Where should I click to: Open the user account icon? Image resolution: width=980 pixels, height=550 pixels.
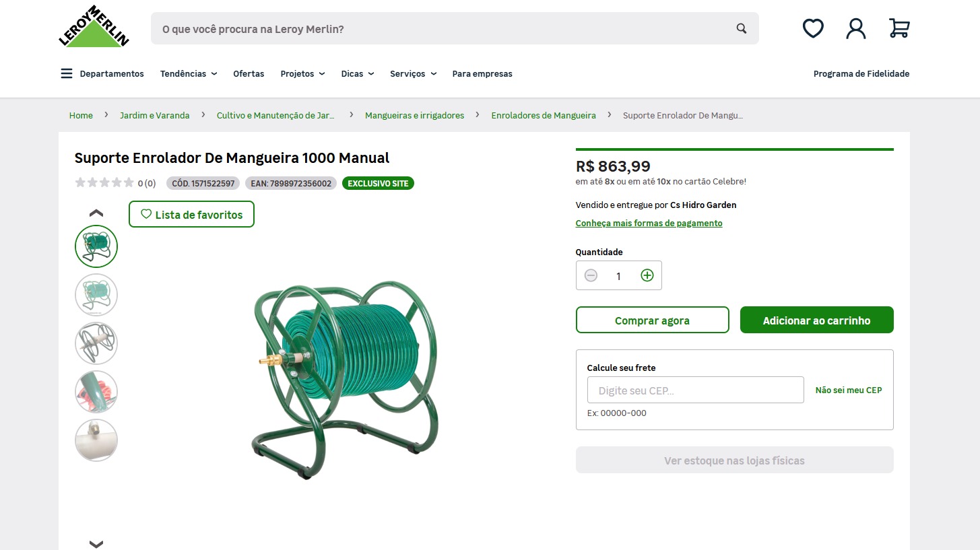[856, 28]
